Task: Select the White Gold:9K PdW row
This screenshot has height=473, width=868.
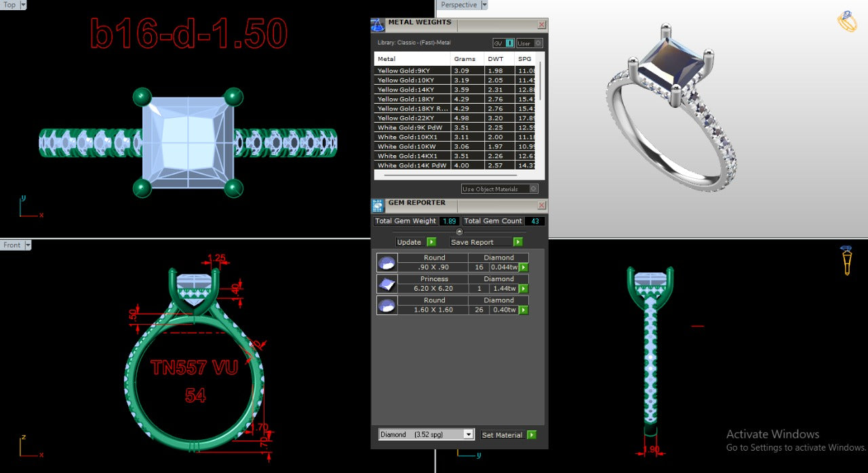Action: pyautogui.click(x=455, y=127)
